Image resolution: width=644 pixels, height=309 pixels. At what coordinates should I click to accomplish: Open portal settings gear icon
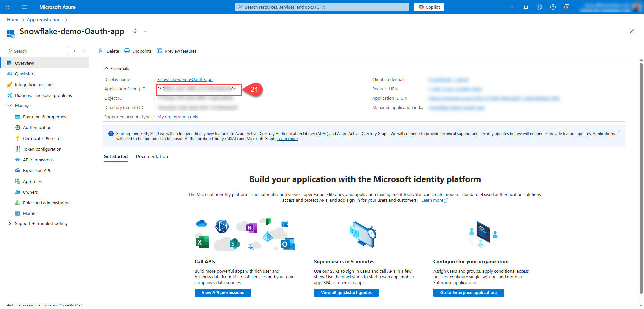tap(539, 7)
